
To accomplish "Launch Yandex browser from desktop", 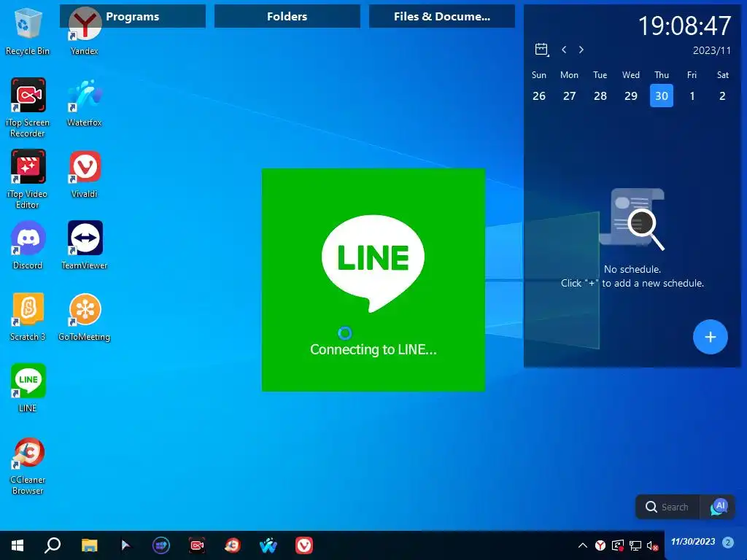I will (x=85, y=32).
